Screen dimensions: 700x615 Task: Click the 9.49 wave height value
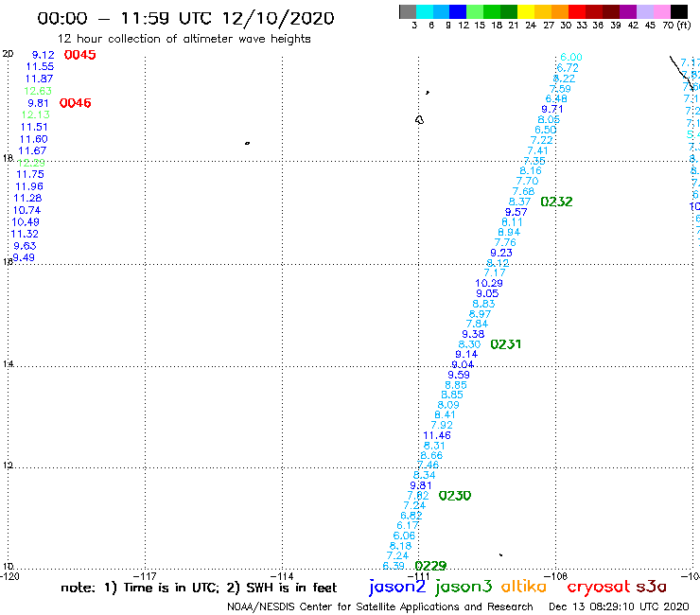point(24,257)
